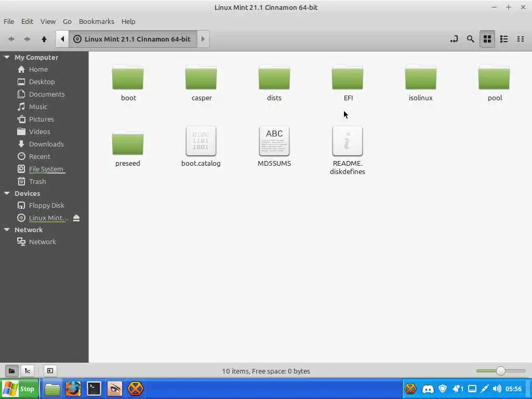Viewport: 532px width, 399px height.
Task: Open the EFI folder
Action: (348, 83)
